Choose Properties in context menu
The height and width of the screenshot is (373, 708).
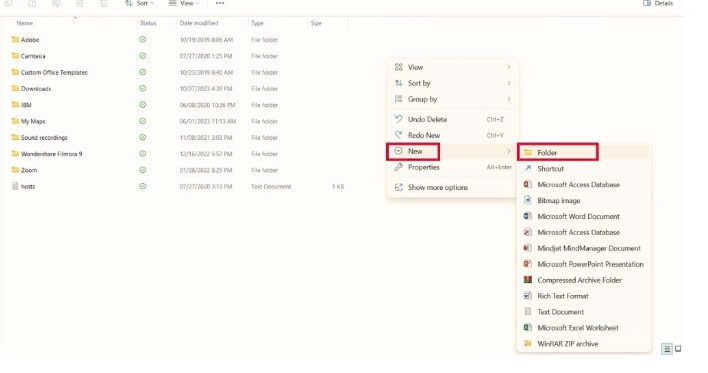pos(452,167)
